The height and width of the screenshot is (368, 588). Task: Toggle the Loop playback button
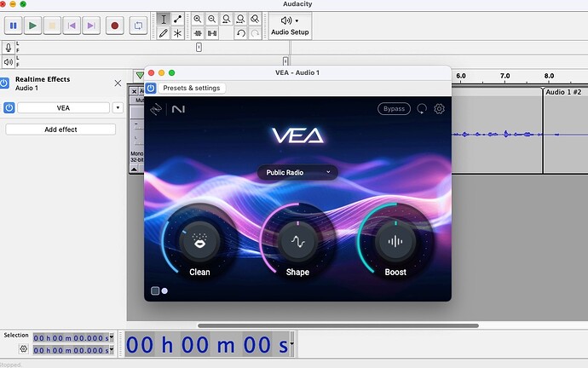(138, 26)
